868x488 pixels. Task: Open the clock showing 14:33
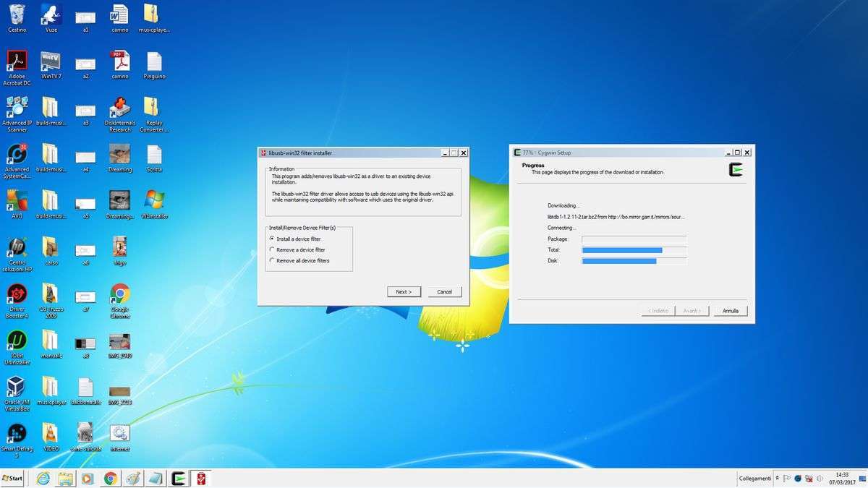tap(842, 479)
